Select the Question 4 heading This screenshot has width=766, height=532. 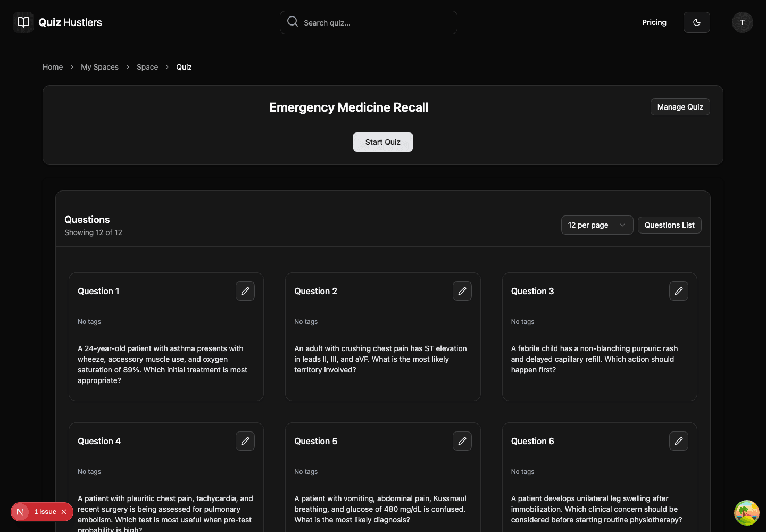click(99, 441)
